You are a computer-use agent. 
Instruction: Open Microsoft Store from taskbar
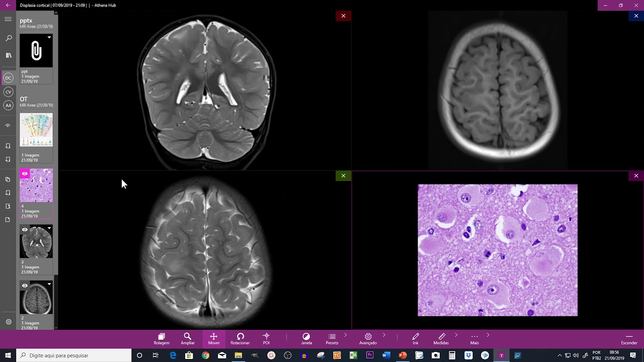point(189,355)
